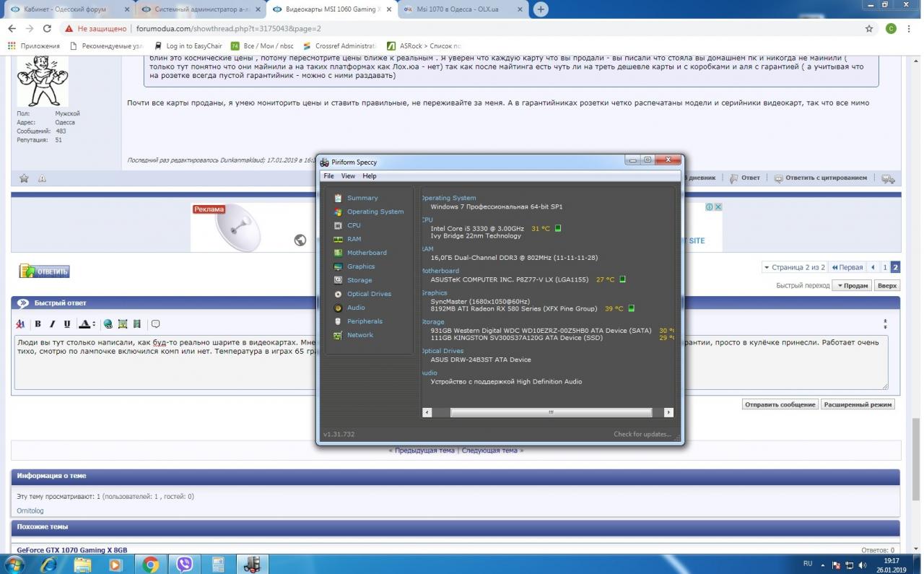Open the text color dropdown in reply editor

click(x=87, y=324)
